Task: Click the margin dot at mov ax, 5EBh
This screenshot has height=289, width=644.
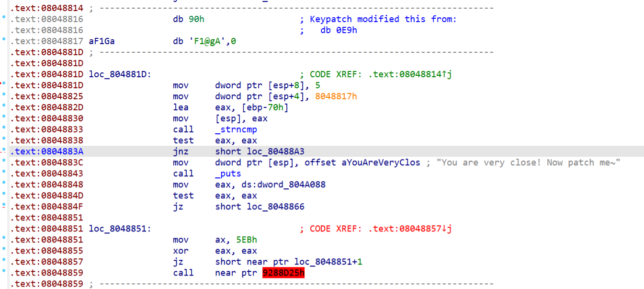Action: (4, 238)
